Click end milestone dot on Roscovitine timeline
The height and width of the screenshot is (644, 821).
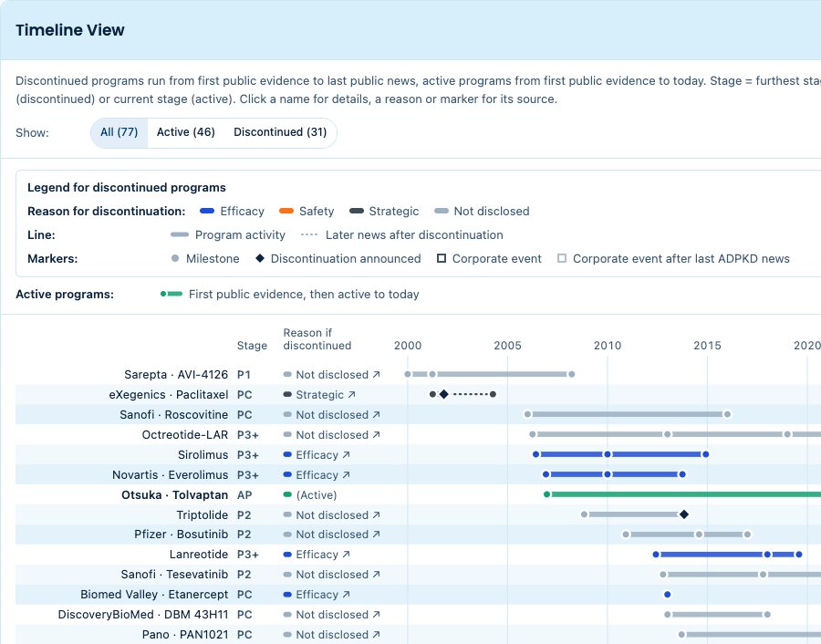(x=727, y=414)
